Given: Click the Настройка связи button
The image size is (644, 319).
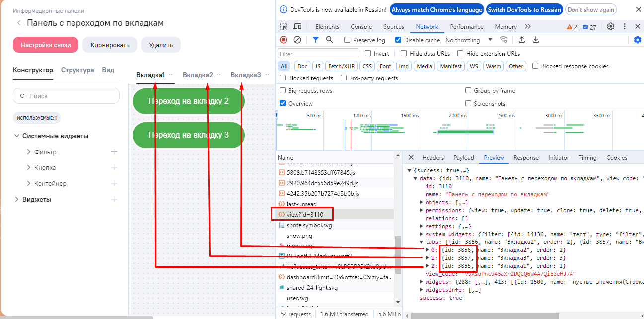Looking at the screenshot, I should coord(46,45).
